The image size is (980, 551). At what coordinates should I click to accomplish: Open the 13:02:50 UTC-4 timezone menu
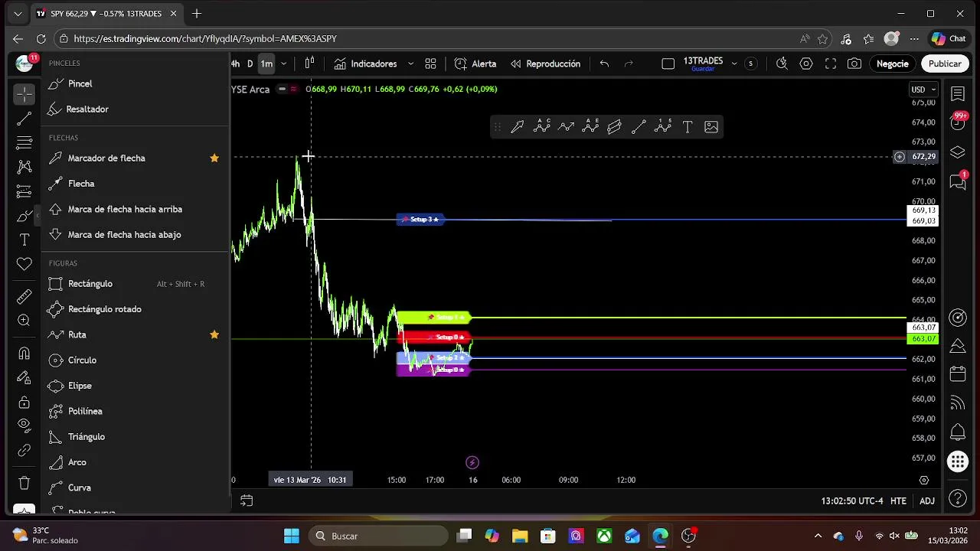pyautogui.click(x=852, y=501)
